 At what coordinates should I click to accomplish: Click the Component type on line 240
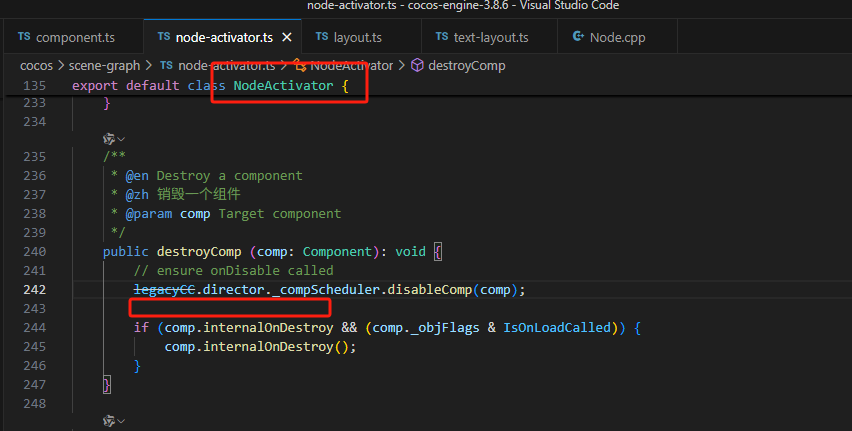pyautogui.click(x=337, y=252)
